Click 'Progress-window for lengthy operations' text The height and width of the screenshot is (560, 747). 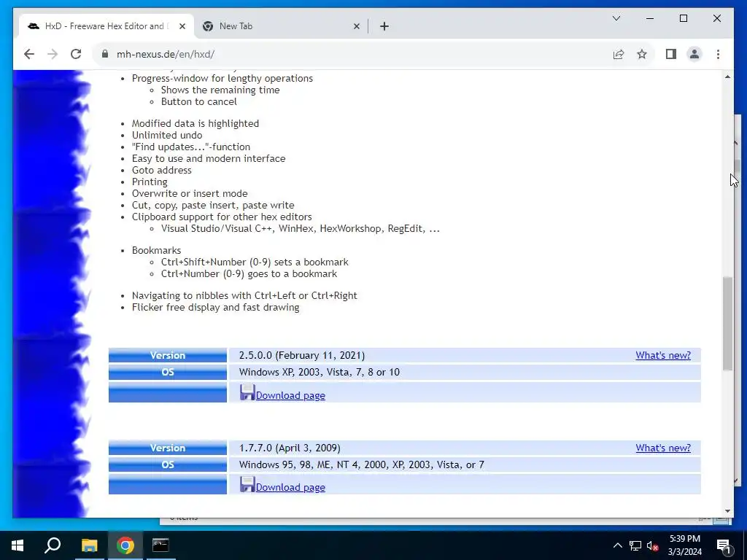(x=222, y=78)
